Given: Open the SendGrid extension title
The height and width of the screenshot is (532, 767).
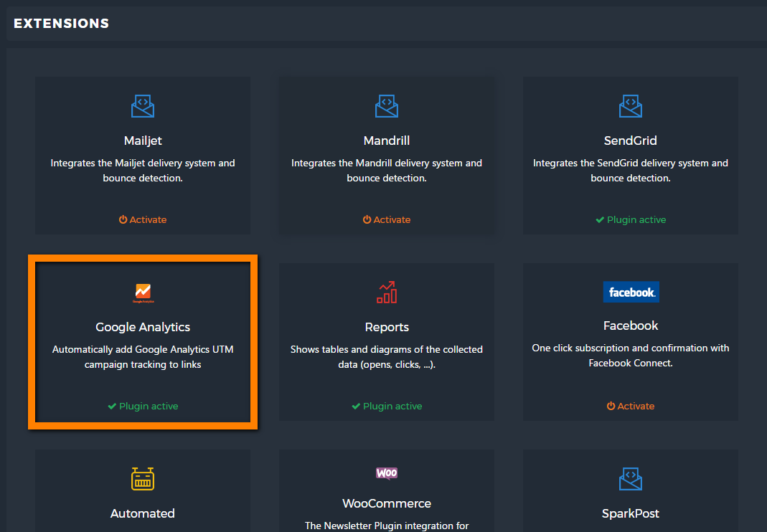Looking at the screenshot, I should coord(630,141).
